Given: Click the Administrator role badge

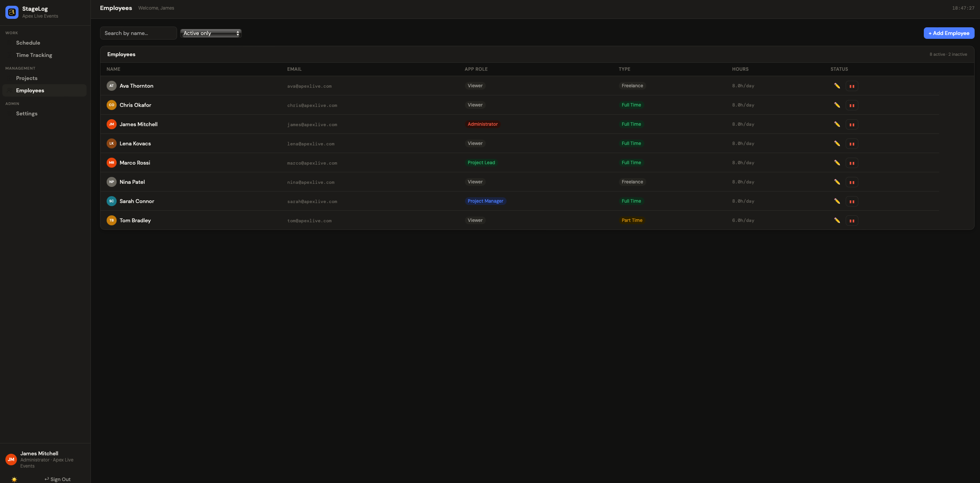Looking at the screenshot, I should pyautogui.click(x=482, y=124).
